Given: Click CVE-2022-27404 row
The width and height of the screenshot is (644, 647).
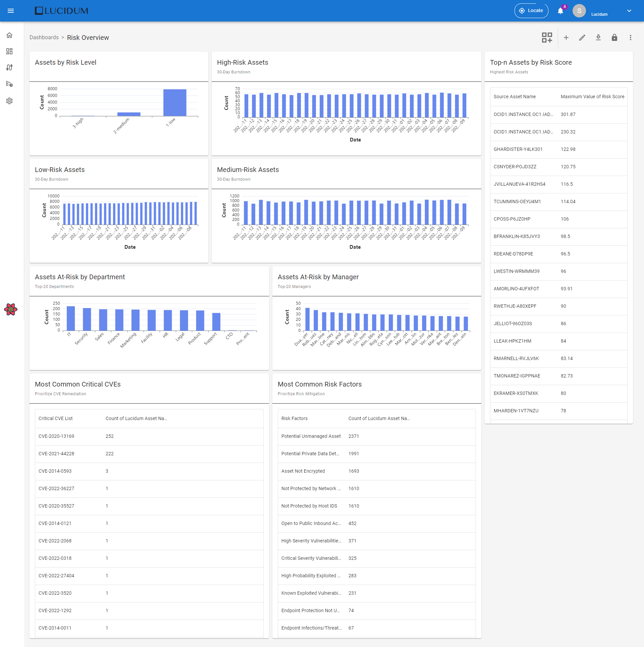Looking at the screenshot, I should (x=149, y=576).
